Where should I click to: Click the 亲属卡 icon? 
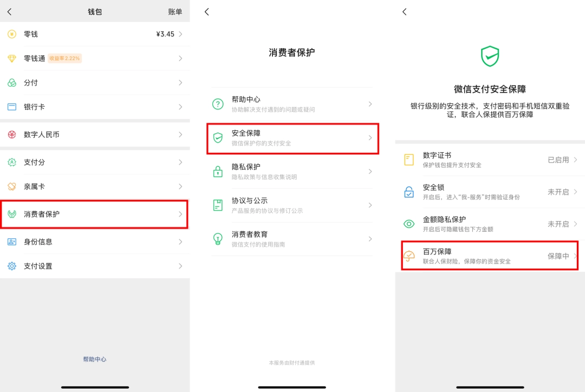click(x=12, y=186)
